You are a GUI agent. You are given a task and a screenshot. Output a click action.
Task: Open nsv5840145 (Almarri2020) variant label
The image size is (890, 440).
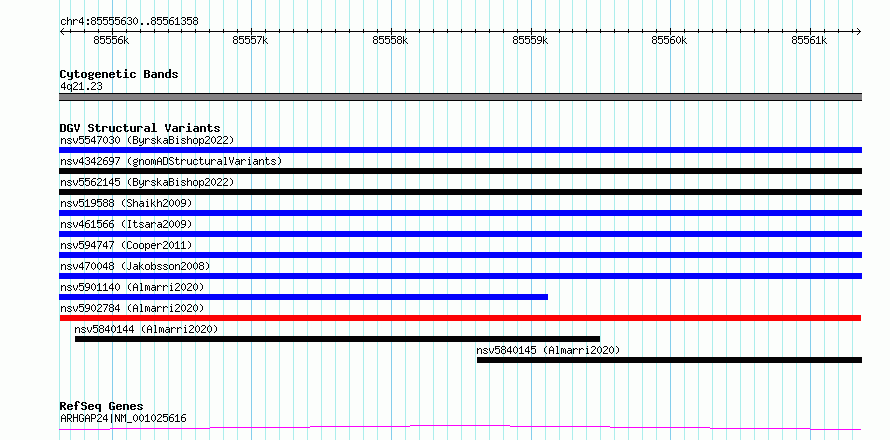548,350
